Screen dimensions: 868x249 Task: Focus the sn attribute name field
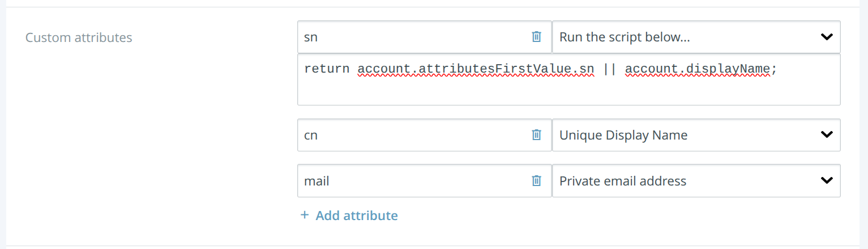(413, 37)
